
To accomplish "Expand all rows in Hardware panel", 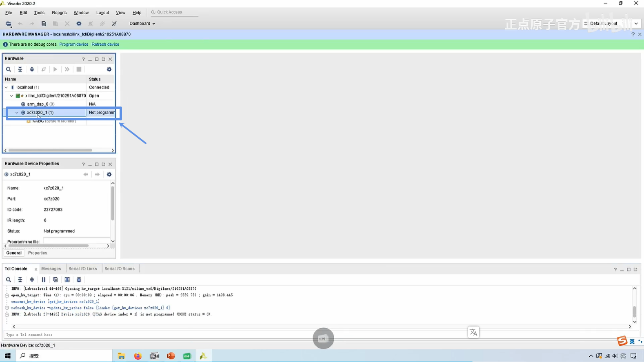I will pos(32,69).
